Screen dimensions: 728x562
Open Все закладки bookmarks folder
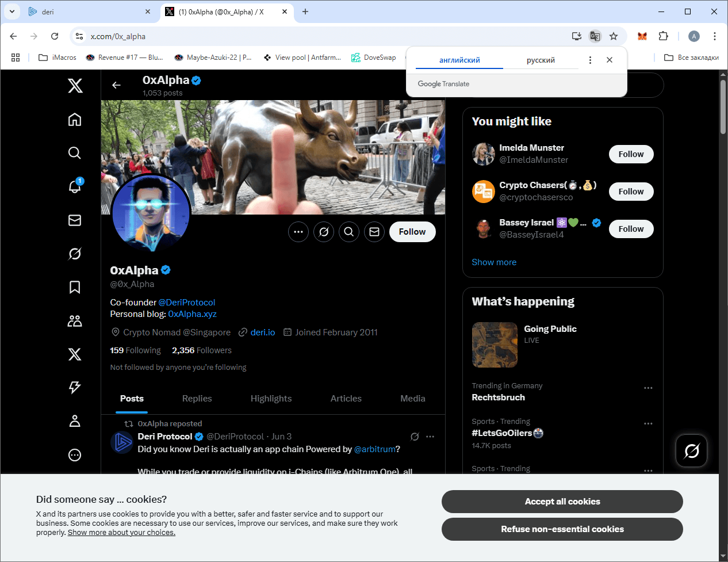coord(691,58)
